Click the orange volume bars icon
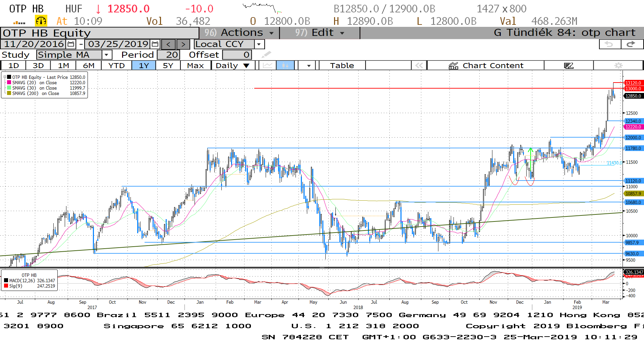The width and height of the screenshot is (644, 349). pos(19,22)
